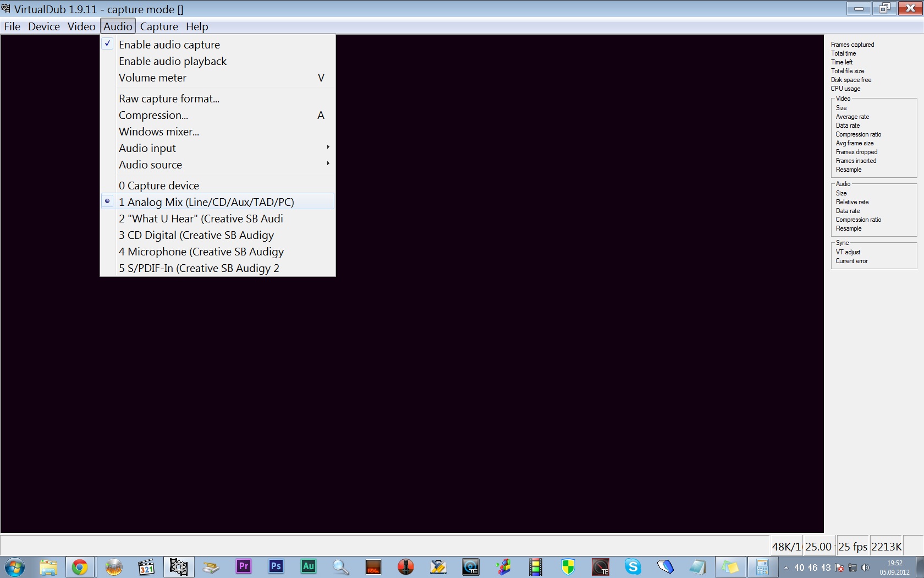Expand the Audio input submenu

pos(218,148)
